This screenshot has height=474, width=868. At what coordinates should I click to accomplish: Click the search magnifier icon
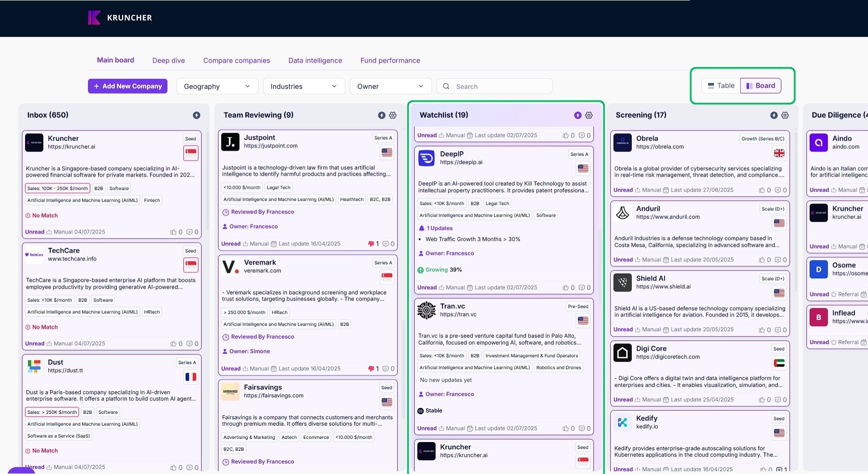pyautogui.click(x=446, y=86)
